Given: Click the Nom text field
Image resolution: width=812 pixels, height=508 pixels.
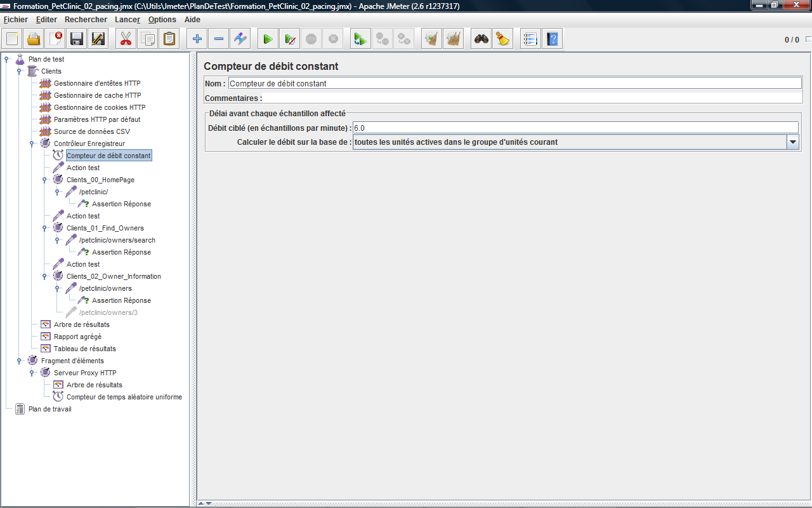Looking at the screenshot, I should pos(514,83).
